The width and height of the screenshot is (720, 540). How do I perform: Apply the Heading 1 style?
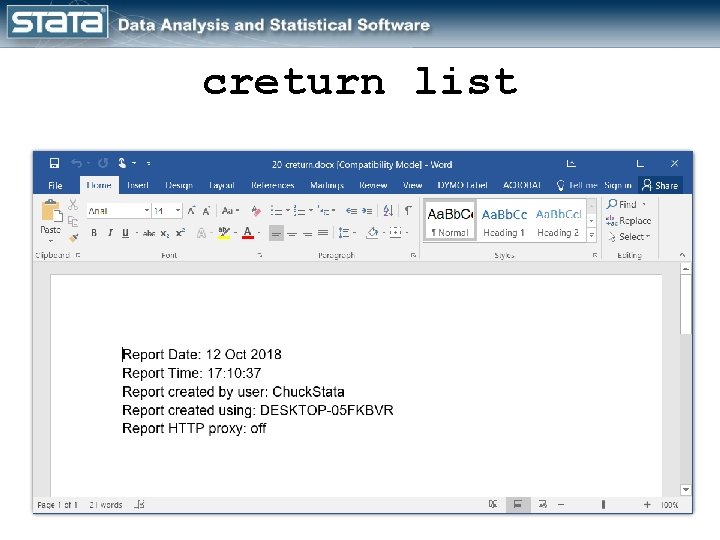pyautogui.click(x=504, y=221)
